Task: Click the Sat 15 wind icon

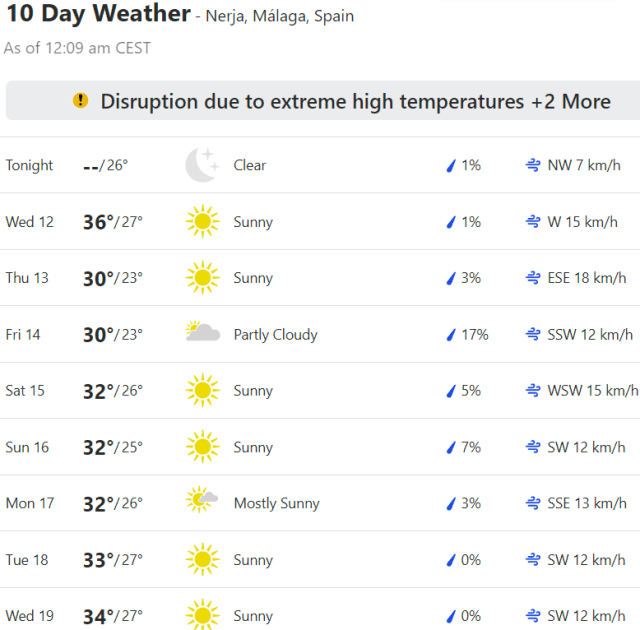Action: coord(533,391)
